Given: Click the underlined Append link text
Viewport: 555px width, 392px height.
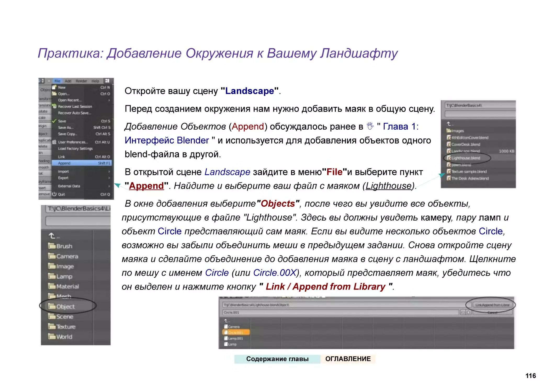Looking at the screenshot, I should pos(146,186).
